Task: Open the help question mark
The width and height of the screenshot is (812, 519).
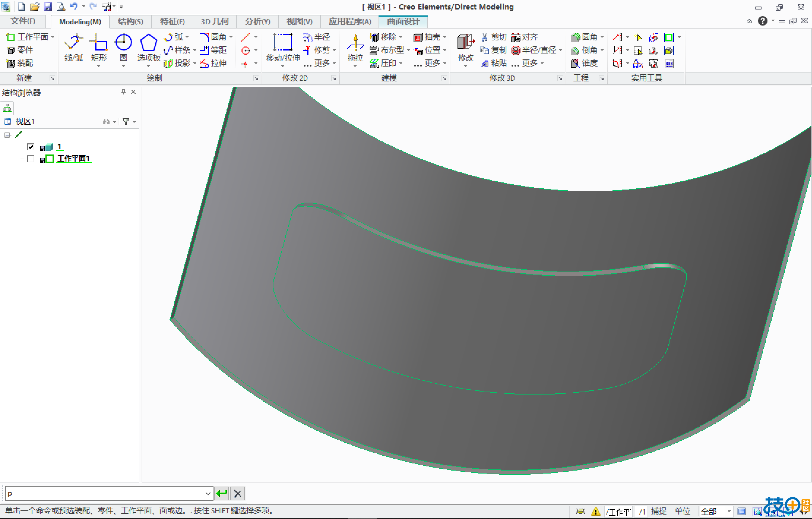Action: 762,21
